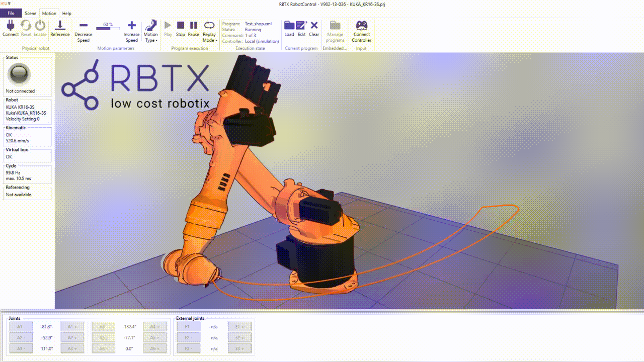Expand the Replay Mode dropdown

(209, 31)
